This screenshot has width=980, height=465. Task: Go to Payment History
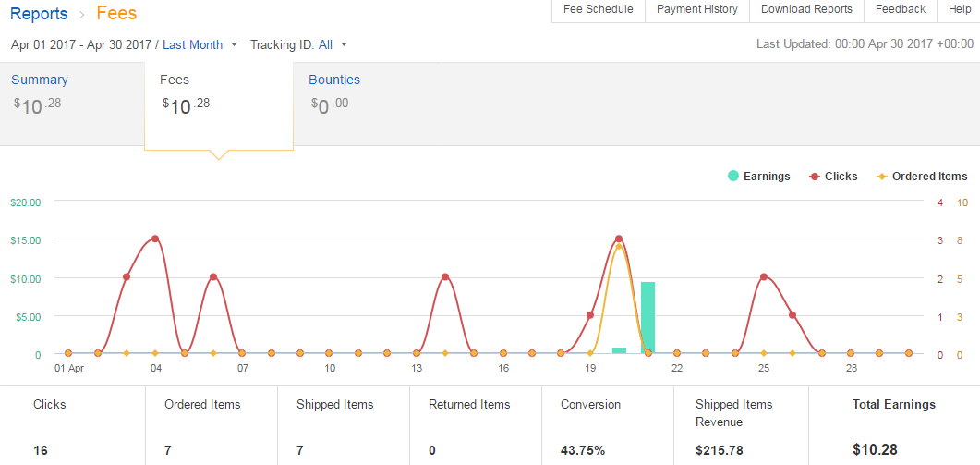(x=697, y=9)
